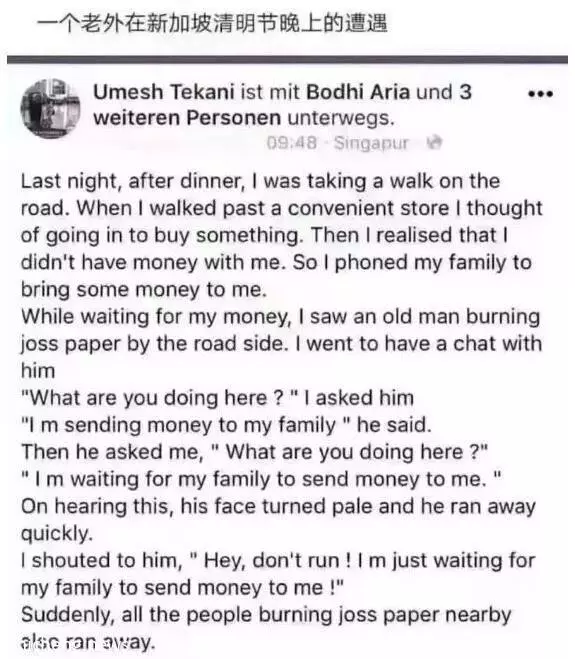Click the line starting "While waiting for my money"
Viewport: 575px width, 659px height.
coord(280,316)
